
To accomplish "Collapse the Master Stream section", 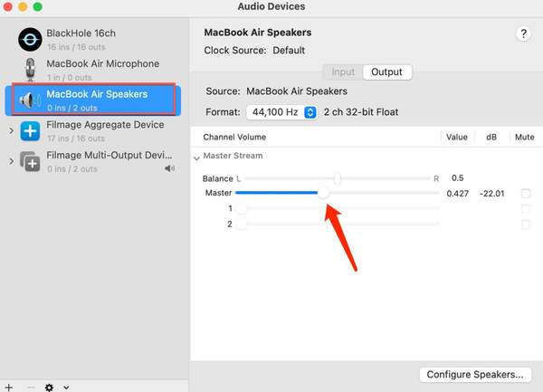I will tap(196, 157).
